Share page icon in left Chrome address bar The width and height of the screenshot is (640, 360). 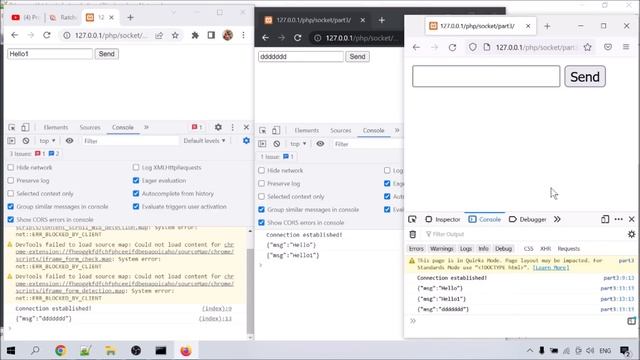tap(159, 36)
